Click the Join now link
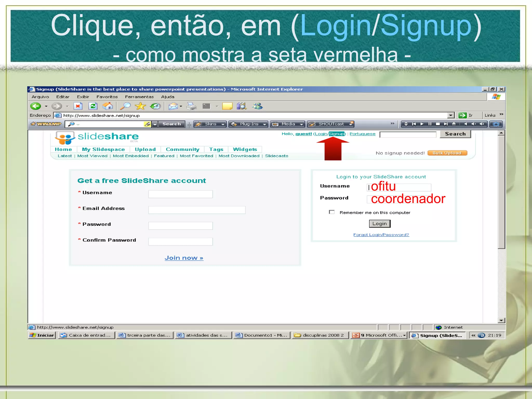This screenshot has width=532, height=399. pyautogui.click(x=184, y=258)
